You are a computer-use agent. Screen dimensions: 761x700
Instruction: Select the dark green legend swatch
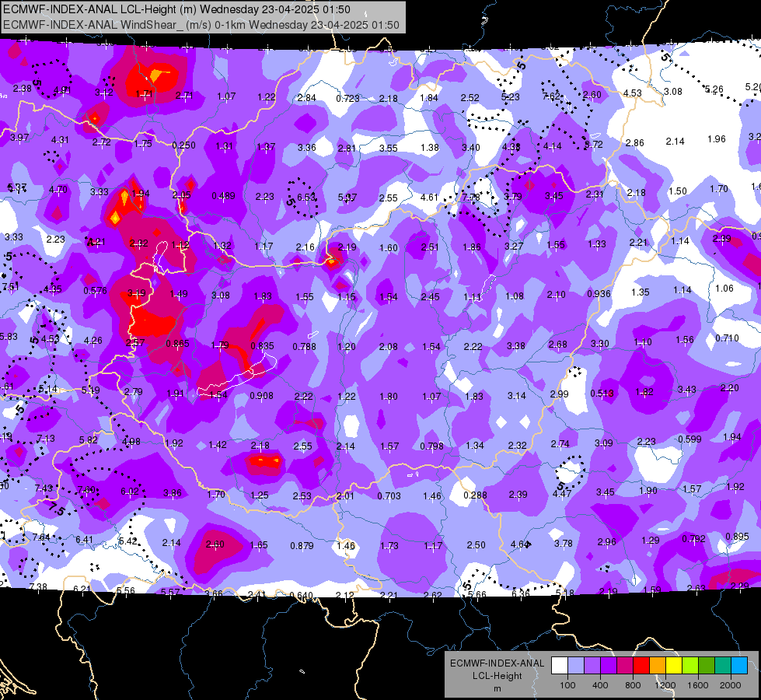pyautogui.click(x=707, y=665)
